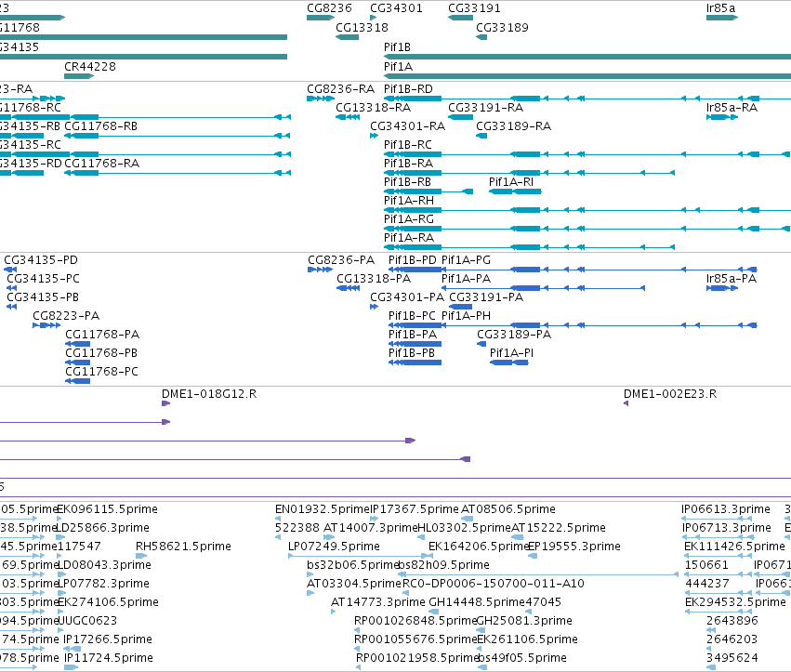Click the DME1-018G12.R feature label

click(209, 394)
